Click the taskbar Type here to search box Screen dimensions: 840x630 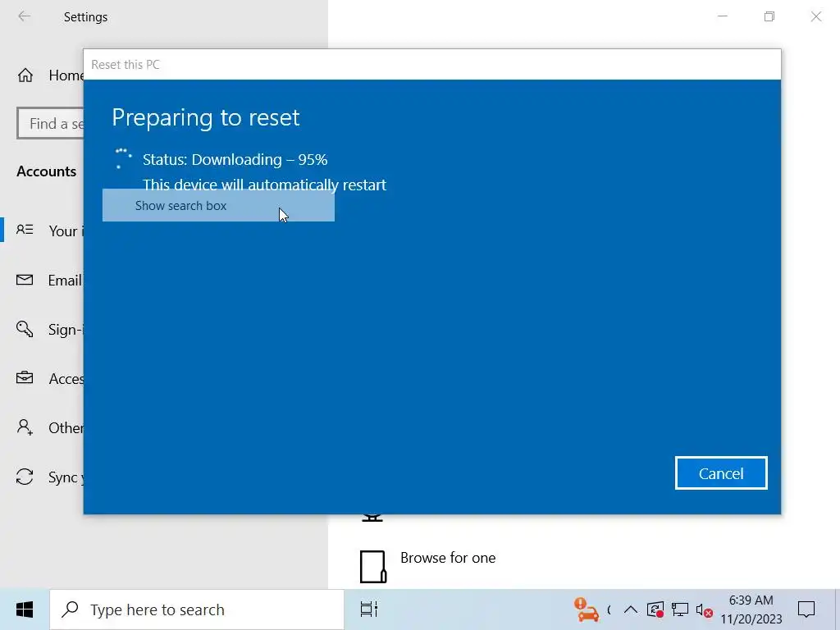tap(197, 609)
